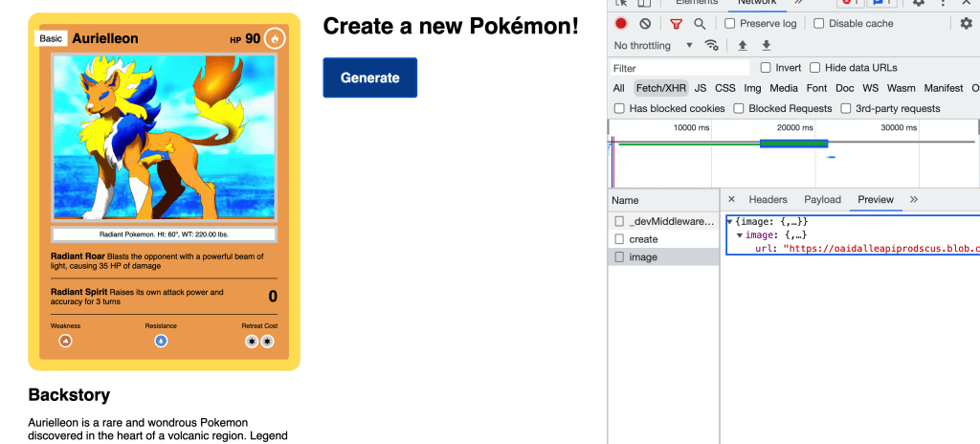This screenshot has width=980, height=444.
Task: Collapse the nested image: {,…} node
Action: [740, 235]
